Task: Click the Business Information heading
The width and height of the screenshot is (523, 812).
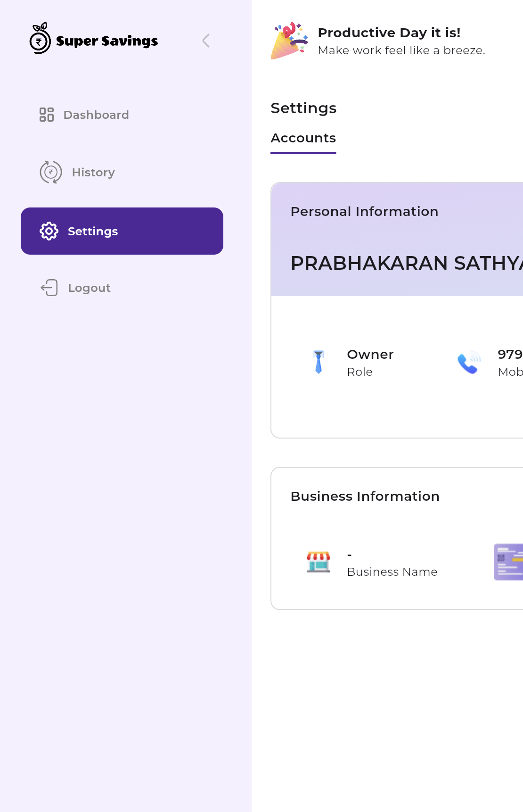Action: point(365,497)
